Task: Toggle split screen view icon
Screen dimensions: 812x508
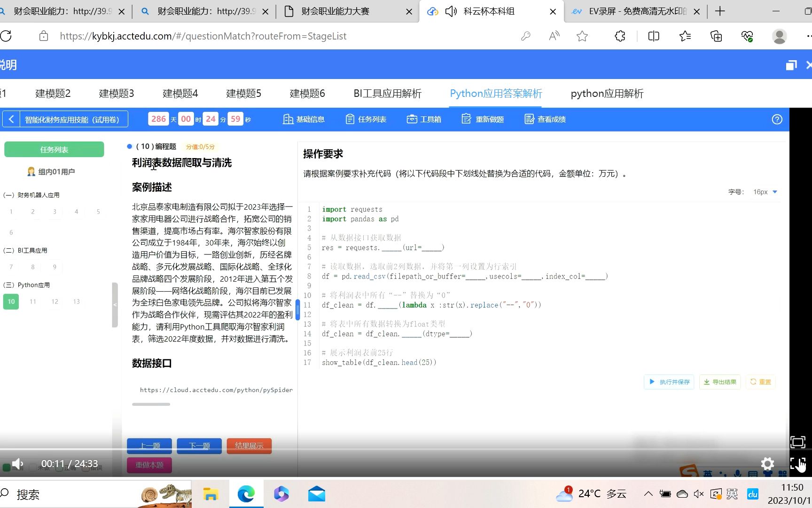Action: tap(654, 36)
